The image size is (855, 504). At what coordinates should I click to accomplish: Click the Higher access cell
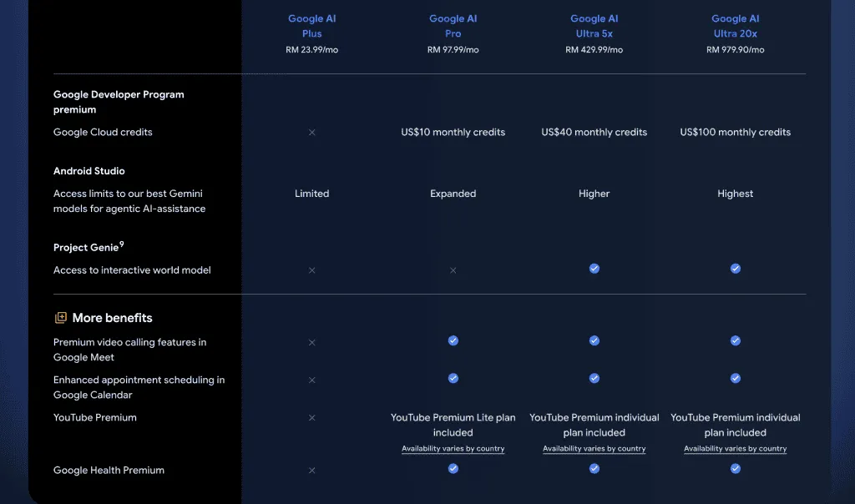[594, 194]
